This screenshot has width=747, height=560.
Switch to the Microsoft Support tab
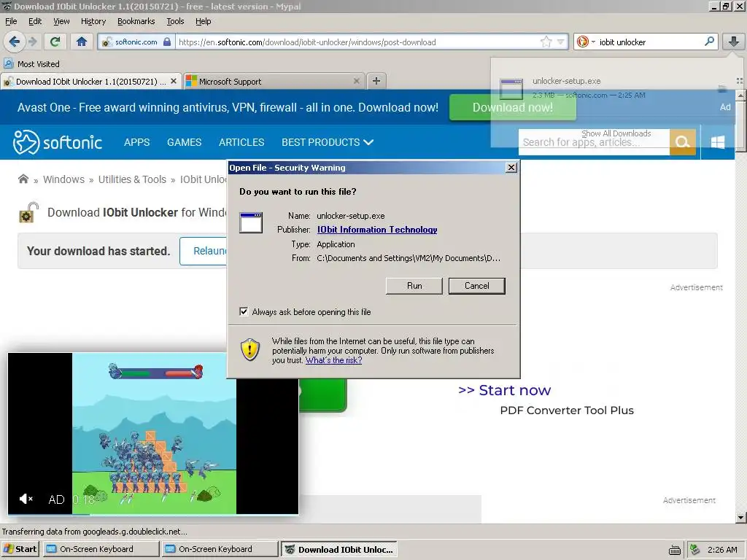274,82
